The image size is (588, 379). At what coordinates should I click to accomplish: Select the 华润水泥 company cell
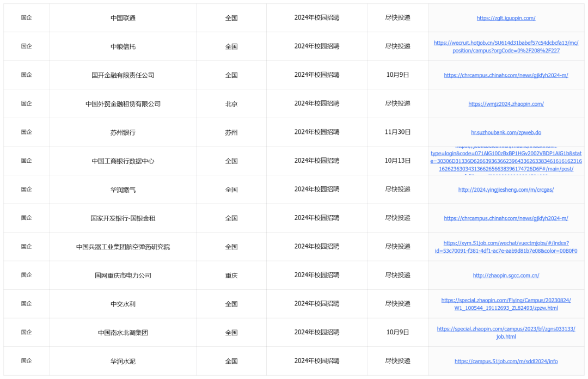(x=123, y=361)
